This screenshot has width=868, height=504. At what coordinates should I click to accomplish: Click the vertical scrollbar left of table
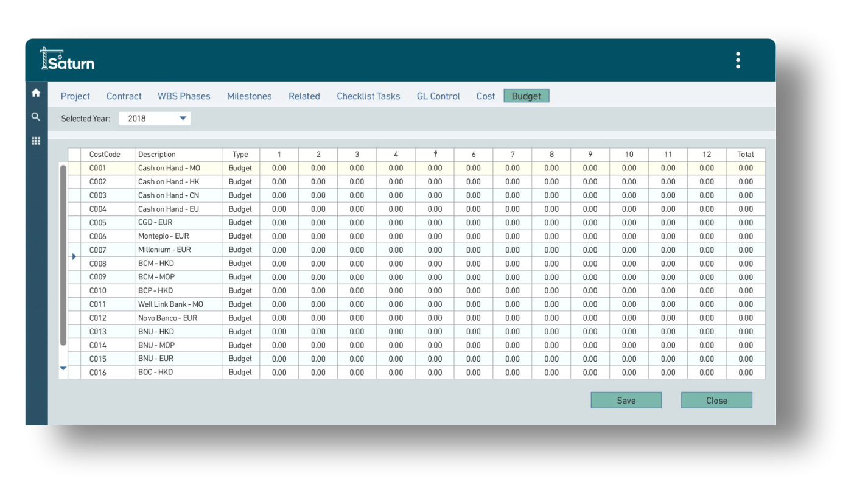click(63, 256)
